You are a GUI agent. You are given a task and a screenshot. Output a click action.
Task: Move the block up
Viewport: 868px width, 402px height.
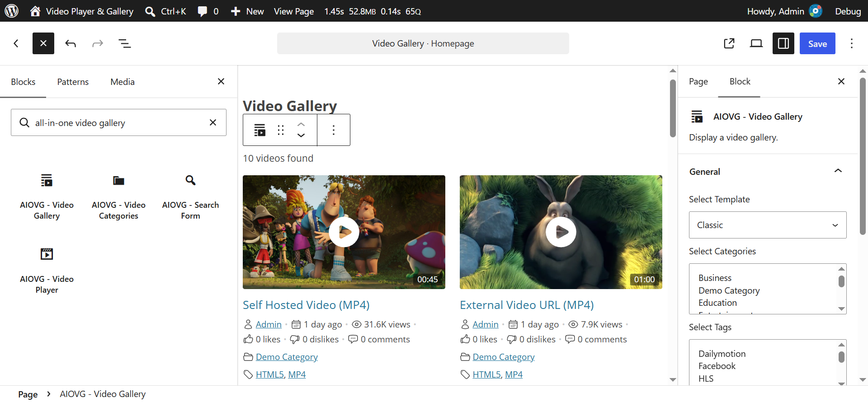coord(301,124)
